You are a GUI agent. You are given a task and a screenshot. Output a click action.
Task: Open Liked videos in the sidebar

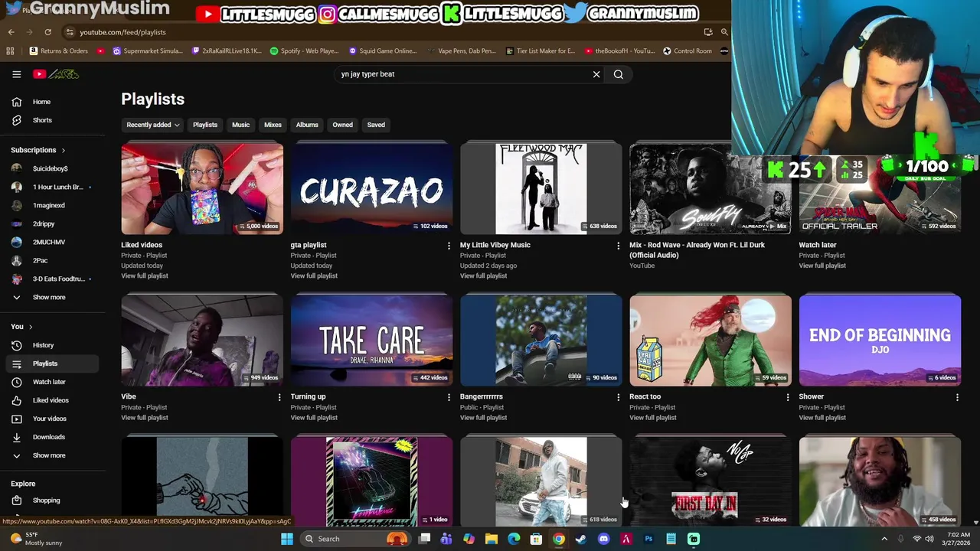point(51,400)
